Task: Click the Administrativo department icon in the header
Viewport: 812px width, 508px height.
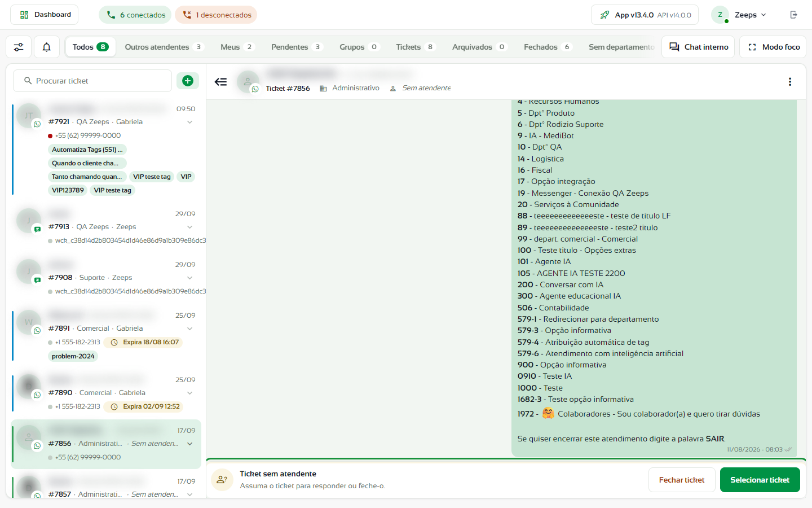Action: point(323,89)
